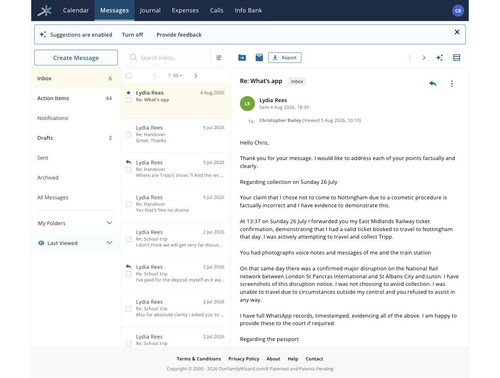Image resolution: width=500 pixels, height=378 pixels.
Task: Turn off suggestions link
Action: coord(132,35)
